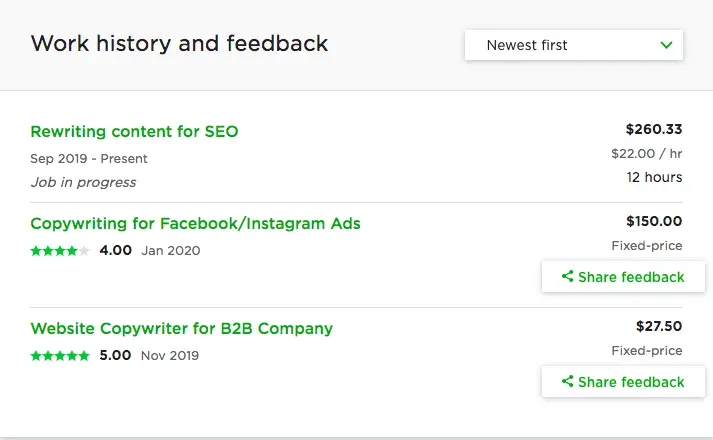This screenshot has height=440, width=713.
Task: Click share icon on Facebook/Instagram Ads feedback
Action: click(567, 276)
